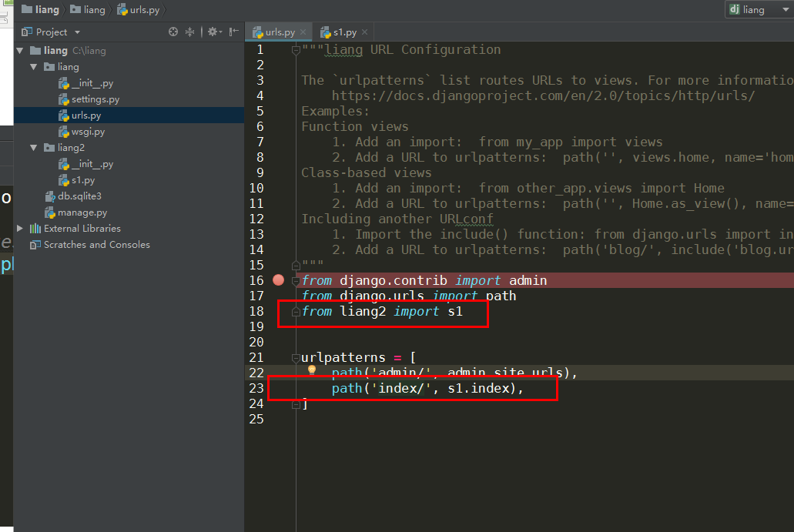Viewport: 794px width, 532px height.
Task: Click the fold-end marker on line 18
Action: pyautogui.click(x=296, y=311)
